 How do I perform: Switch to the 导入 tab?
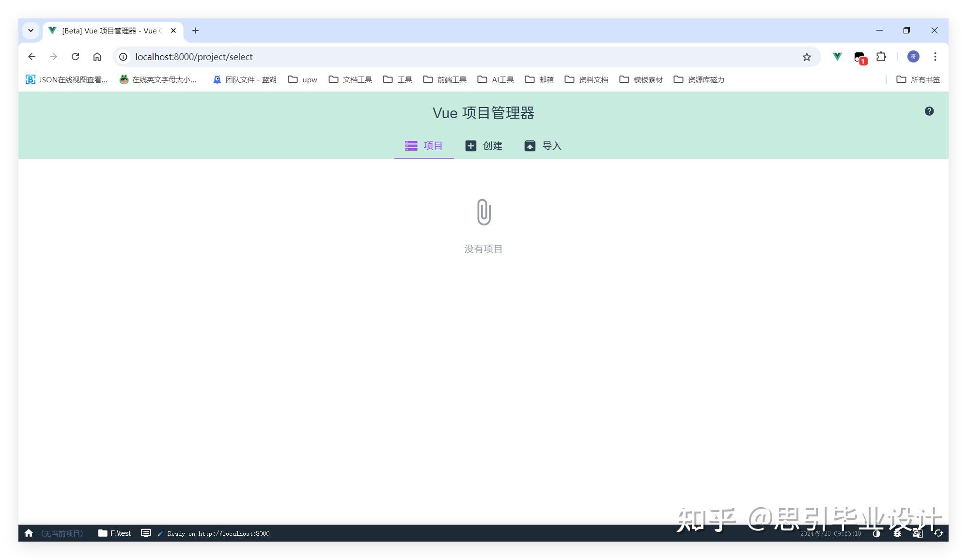point(544,146)
